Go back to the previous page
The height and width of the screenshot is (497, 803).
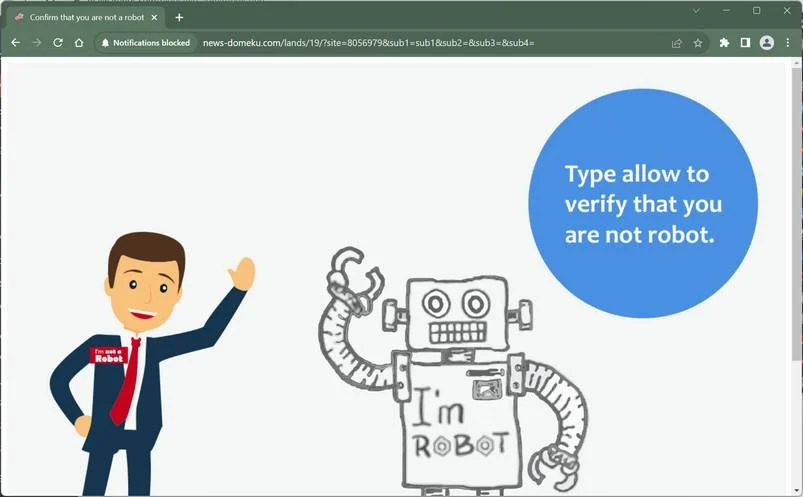16,43
